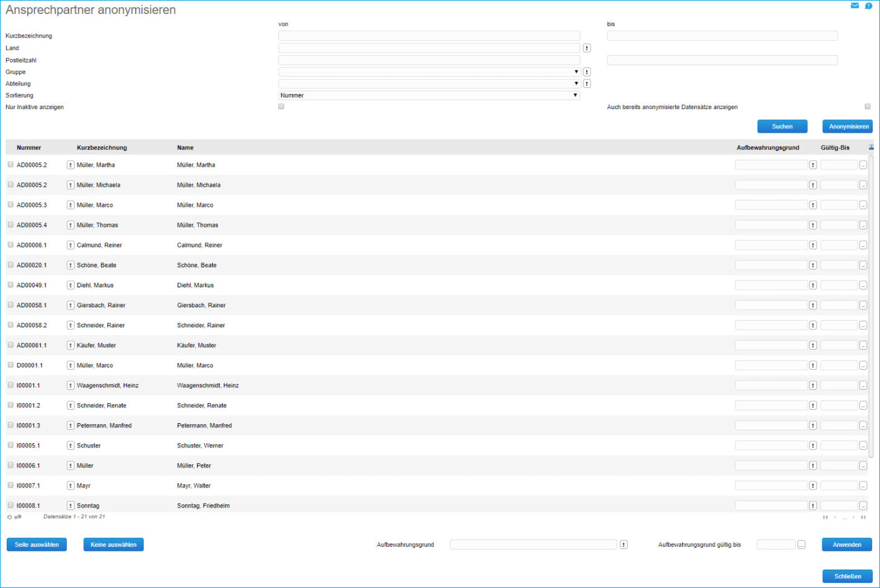Open details icon for Müller, Martha
Image resolution: width=880 pixels, height=588 pixels.
pos(70,165)
